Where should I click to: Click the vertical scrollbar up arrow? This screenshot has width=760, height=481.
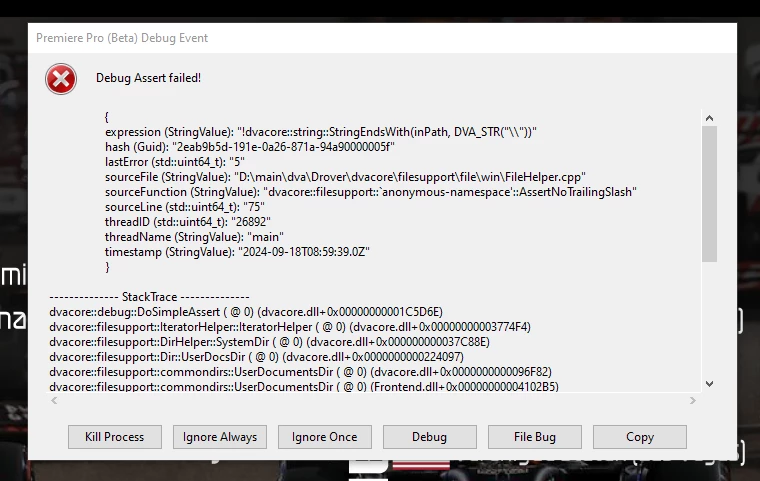pyautogui.click(x=710, y=118)
